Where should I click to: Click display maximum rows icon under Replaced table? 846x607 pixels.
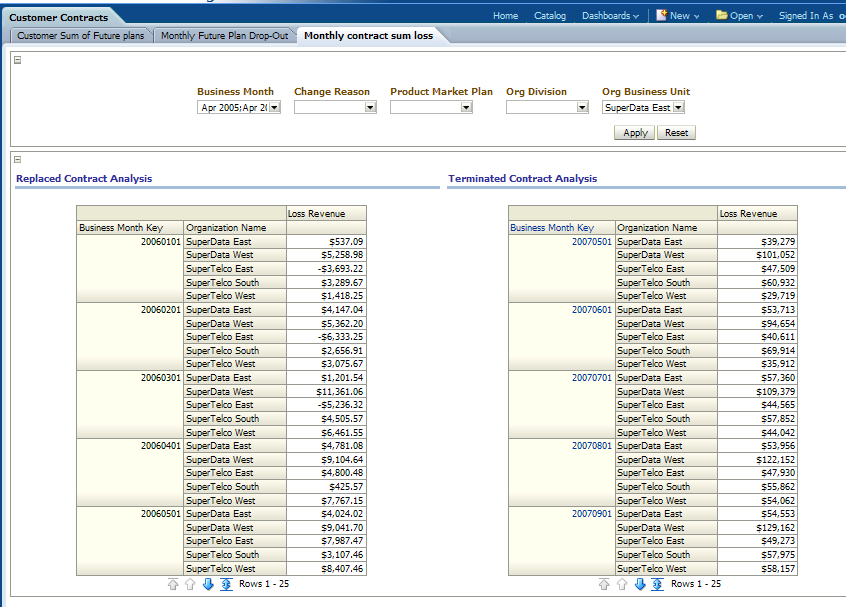pos(226,584)
